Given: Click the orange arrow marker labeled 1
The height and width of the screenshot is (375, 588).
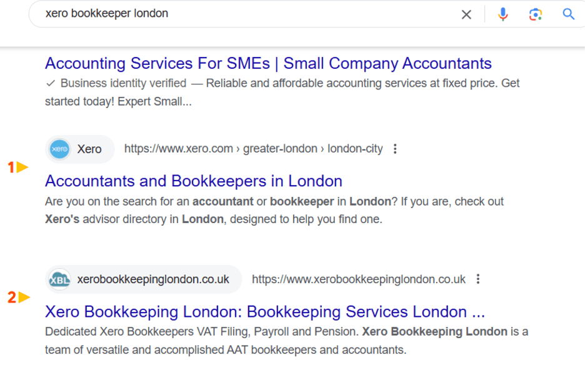Looking at the screenshot, I should pos(17,167).
